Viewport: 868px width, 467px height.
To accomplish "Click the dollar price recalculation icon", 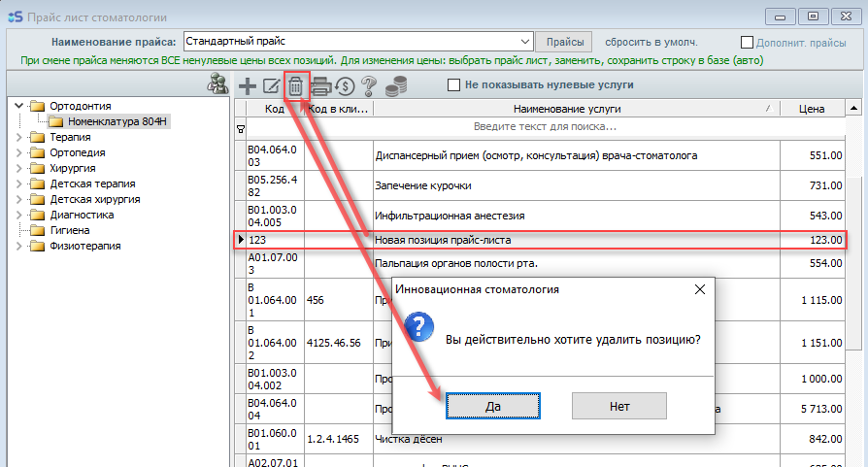I will tap(344, 85).
